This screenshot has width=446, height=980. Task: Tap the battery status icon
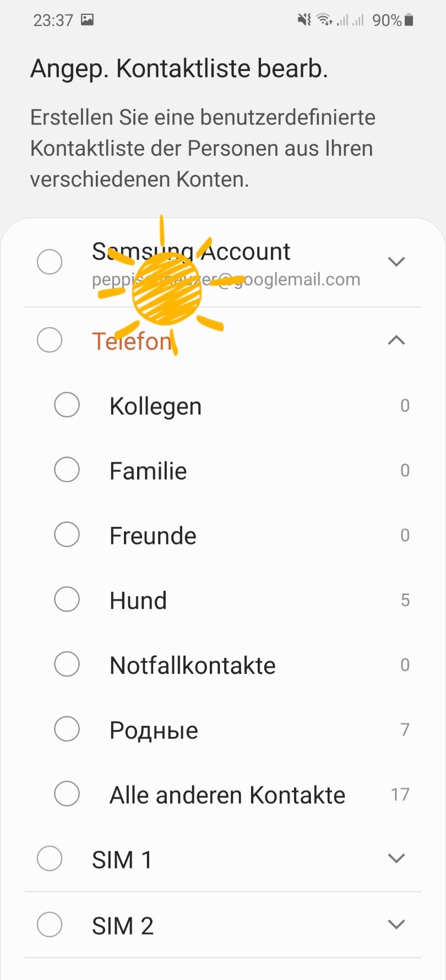click(x=409, y=20)
